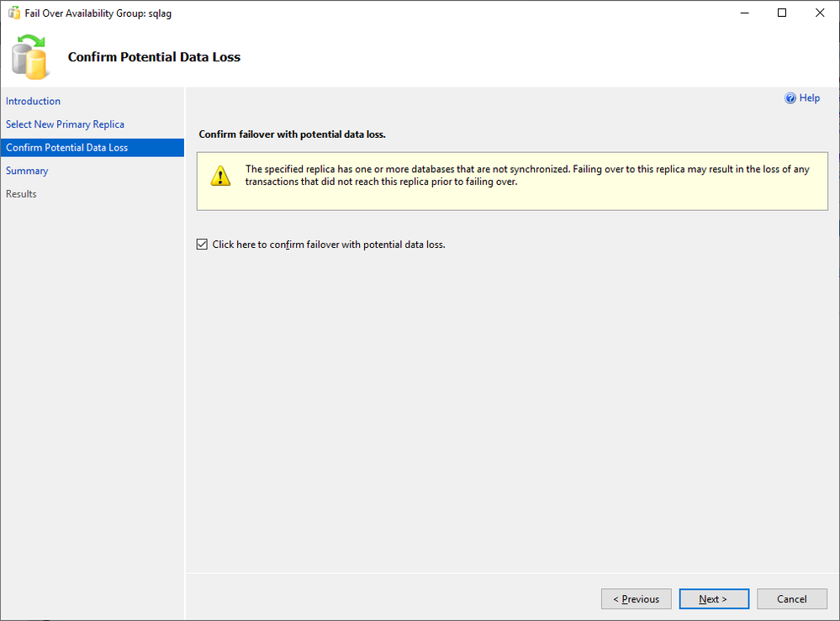
Task: Click the Help question-mark icon
Action: click(x=790, y=98)
